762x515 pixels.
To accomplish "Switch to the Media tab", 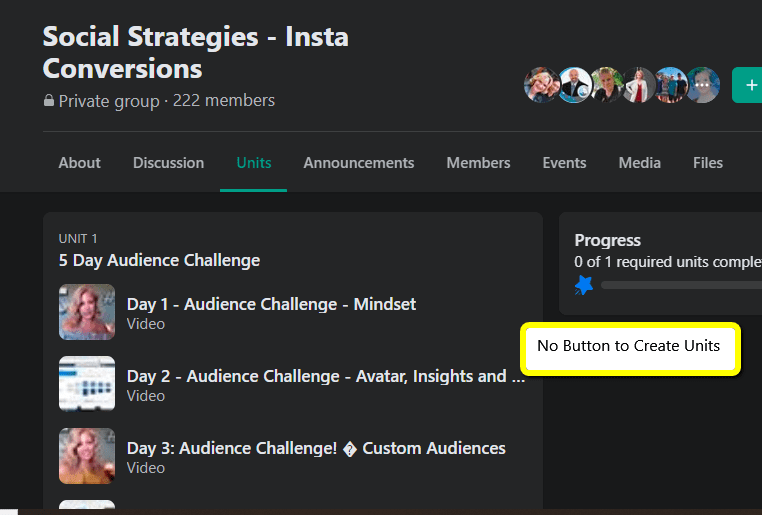I will (640, 163).
